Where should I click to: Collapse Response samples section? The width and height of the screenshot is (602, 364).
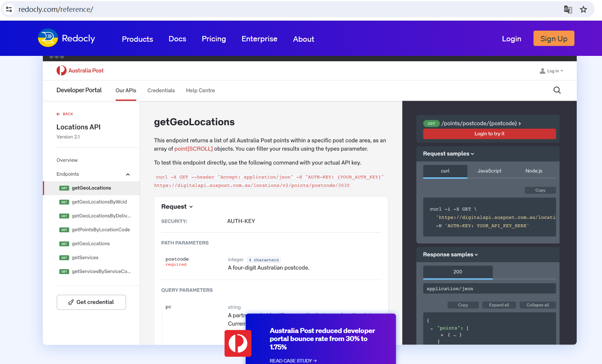[x=450, y=255]
